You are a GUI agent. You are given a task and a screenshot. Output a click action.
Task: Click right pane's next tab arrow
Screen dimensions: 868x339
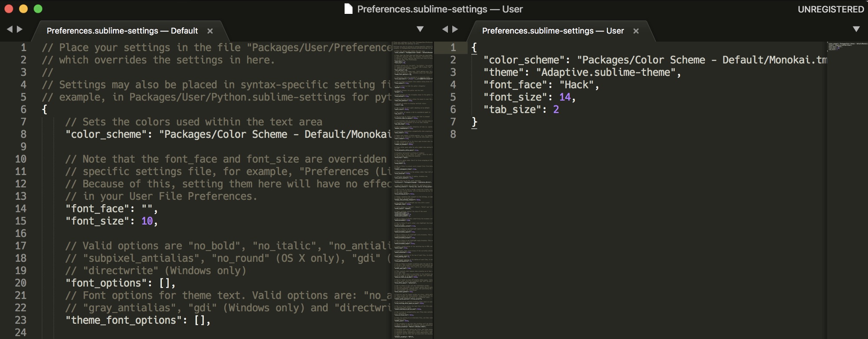[x=455, y=29]
